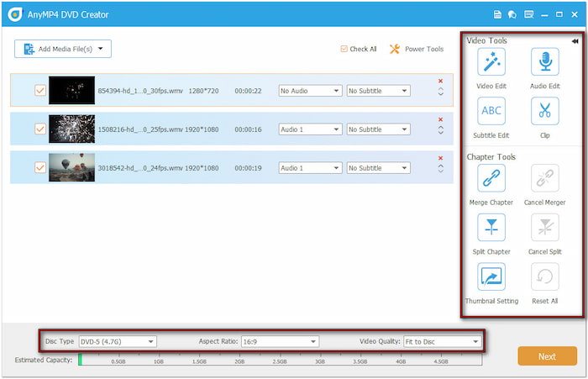Viewport: 588px width, 379px height.
Task: Collapse the Power Tools side panel
Action: [575, 41]
